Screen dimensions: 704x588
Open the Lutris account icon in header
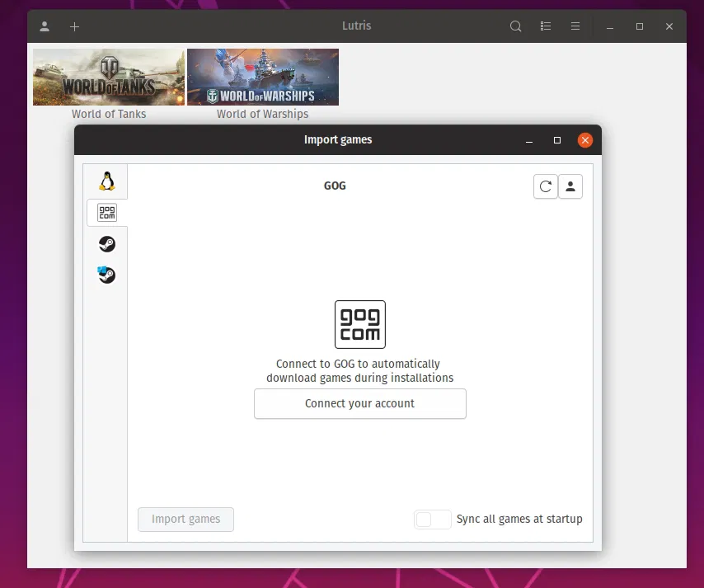(45, 26)
